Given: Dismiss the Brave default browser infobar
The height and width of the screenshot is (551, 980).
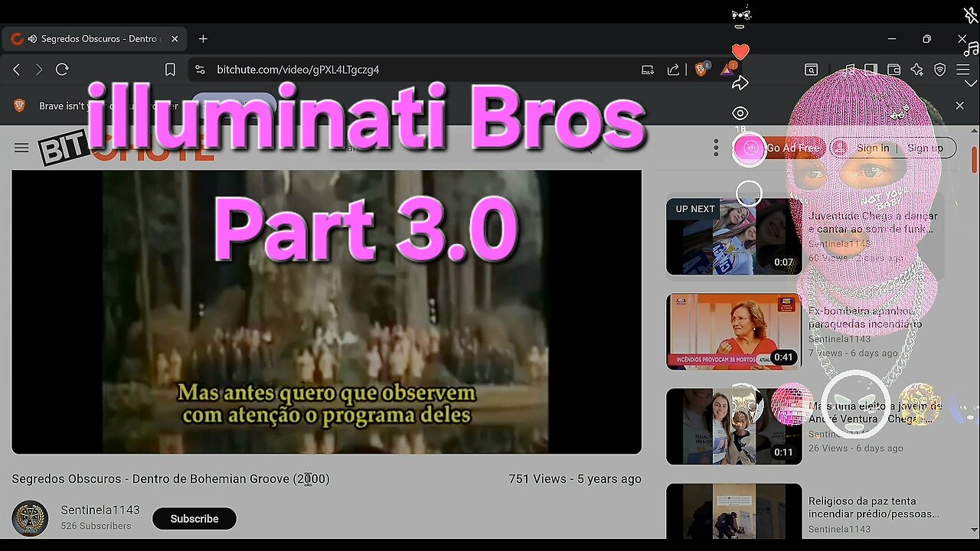Looking at the screenshot, I should point(959,106).
